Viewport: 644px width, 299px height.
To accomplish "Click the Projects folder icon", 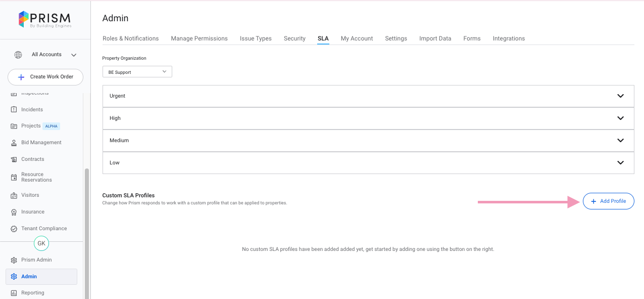I will click(x=14, y=126).
